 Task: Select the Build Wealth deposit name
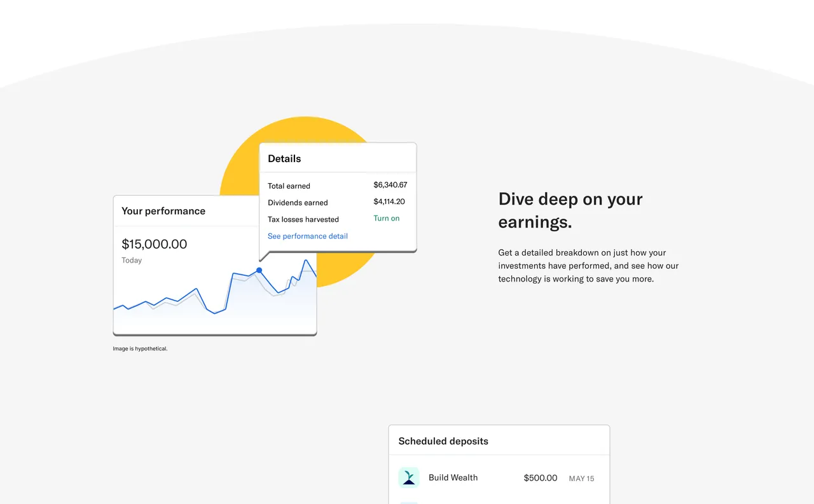(453, 477)
